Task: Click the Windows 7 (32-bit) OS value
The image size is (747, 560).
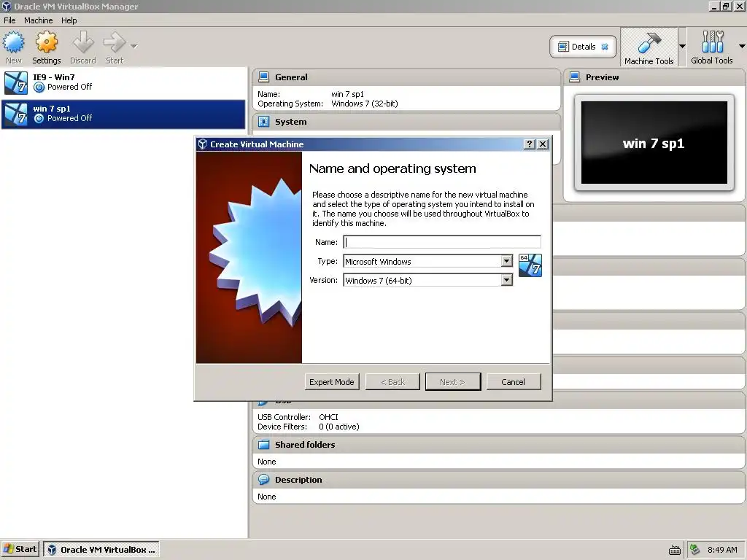Action: pyautogui.click(x=365, y=104)
